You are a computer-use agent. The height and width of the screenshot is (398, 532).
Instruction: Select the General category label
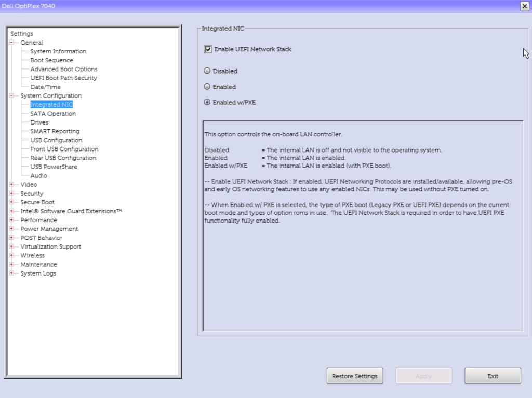[x=32, y=43]
